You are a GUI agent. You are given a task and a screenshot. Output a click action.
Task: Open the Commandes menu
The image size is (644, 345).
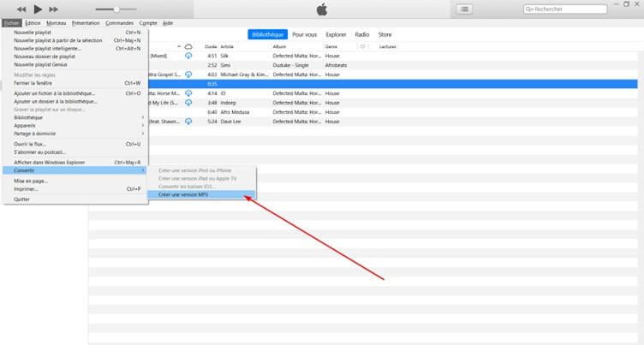tap(120, 23)
